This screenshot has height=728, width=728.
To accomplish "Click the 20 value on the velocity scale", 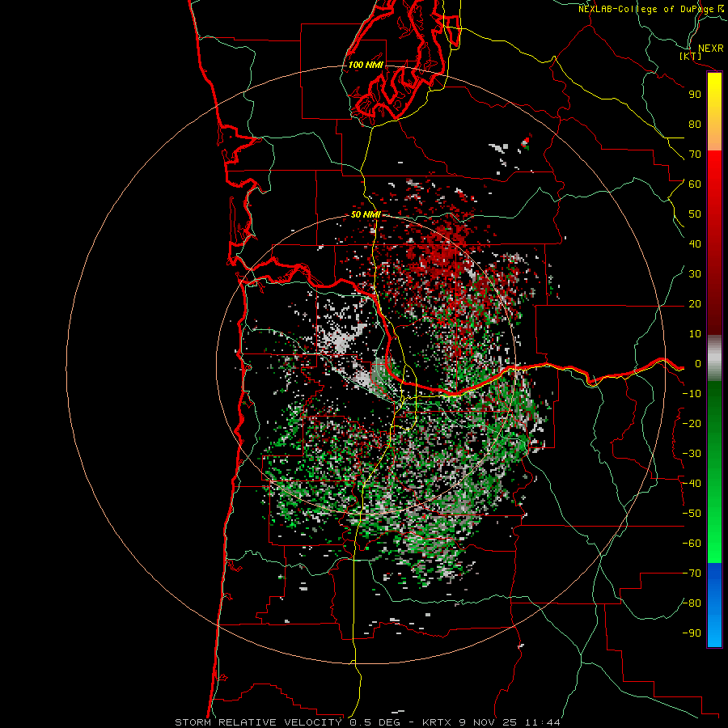I will [695, 303].
